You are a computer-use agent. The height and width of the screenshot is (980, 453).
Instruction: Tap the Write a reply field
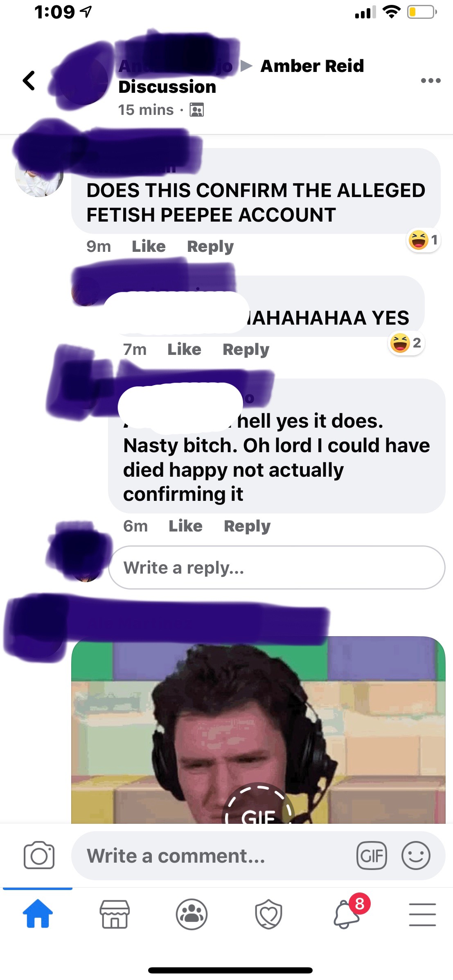277,567
